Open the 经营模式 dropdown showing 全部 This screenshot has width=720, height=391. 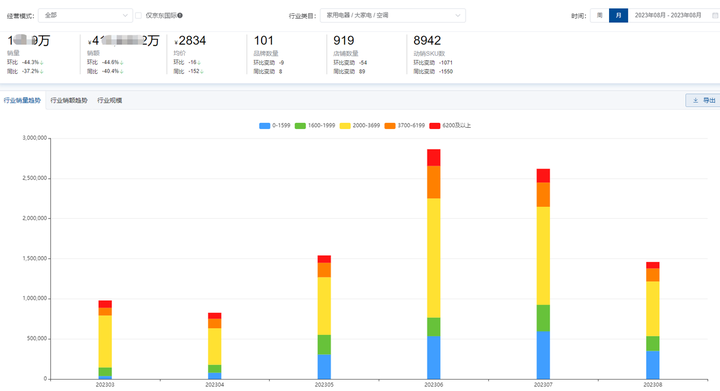point(85,16)
